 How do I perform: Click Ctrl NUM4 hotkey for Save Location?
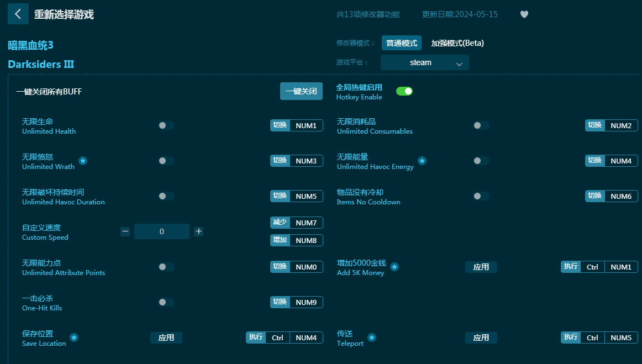(285, 338)
